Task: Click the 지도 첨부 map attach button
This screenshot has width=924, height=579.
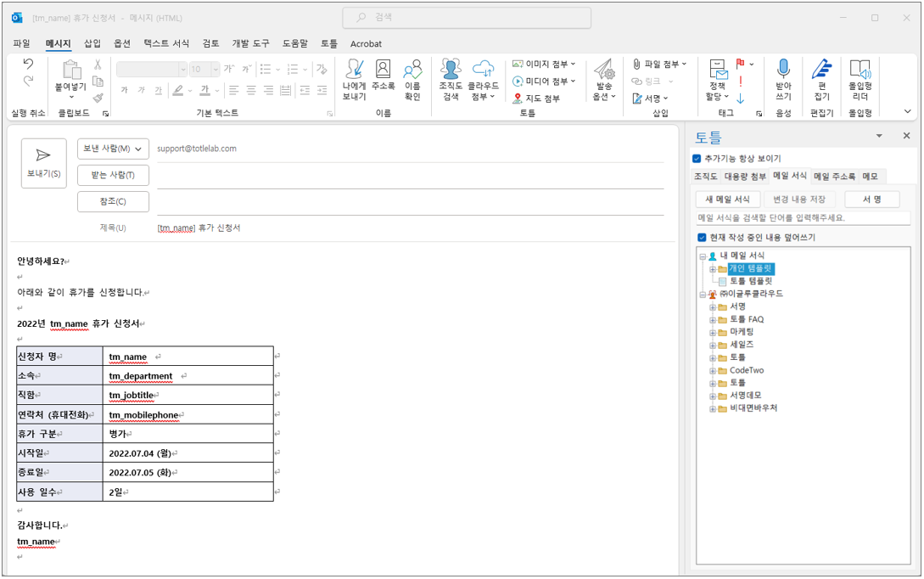Action: (x=536, y=98)
